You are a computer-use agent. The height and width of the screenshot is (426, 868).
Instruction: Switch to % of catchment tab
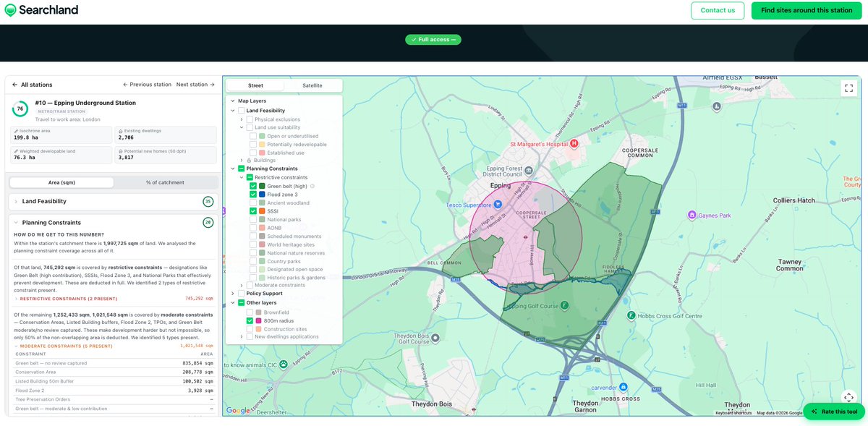point(165,182)
